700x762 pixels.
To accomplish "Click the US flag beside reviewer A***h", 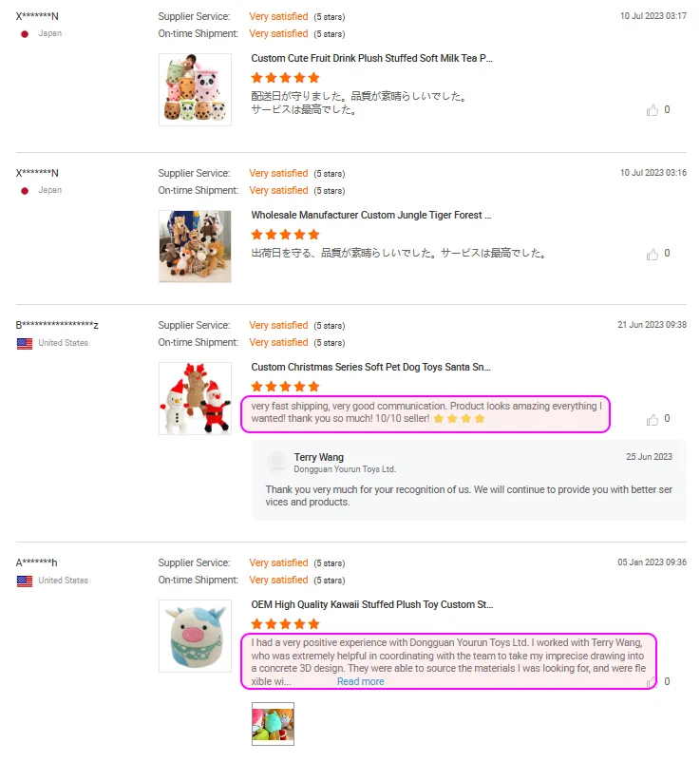I will coord(25,581).
